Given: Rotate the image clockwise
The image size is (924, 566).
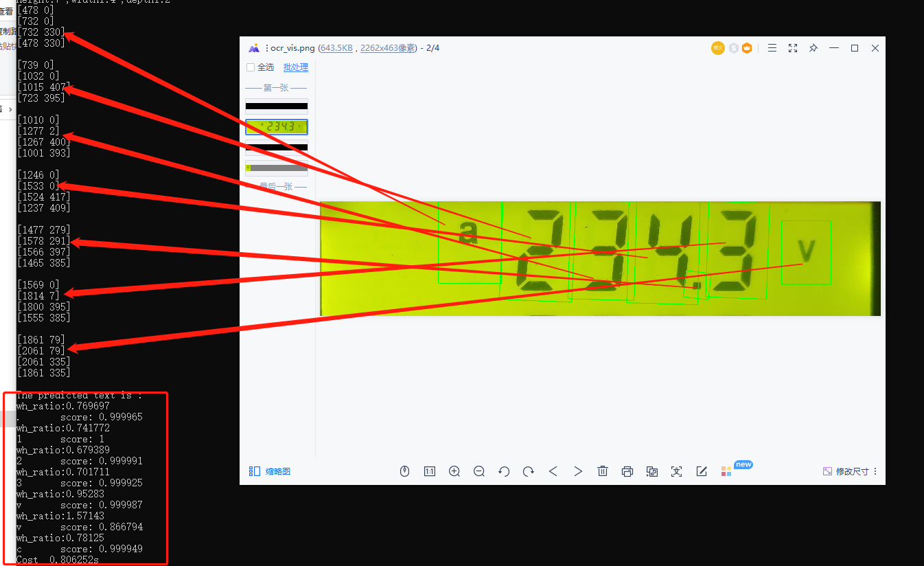Looking at the screenshot, I should click(529, 471).
